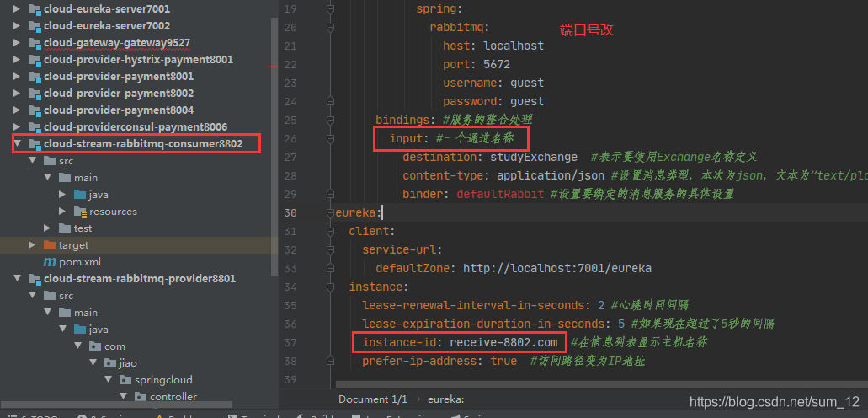Image resolution: width=868 pixels, height=418 pixels.
Task: Click line number 30 in the gutter
Action: [290, 213]
